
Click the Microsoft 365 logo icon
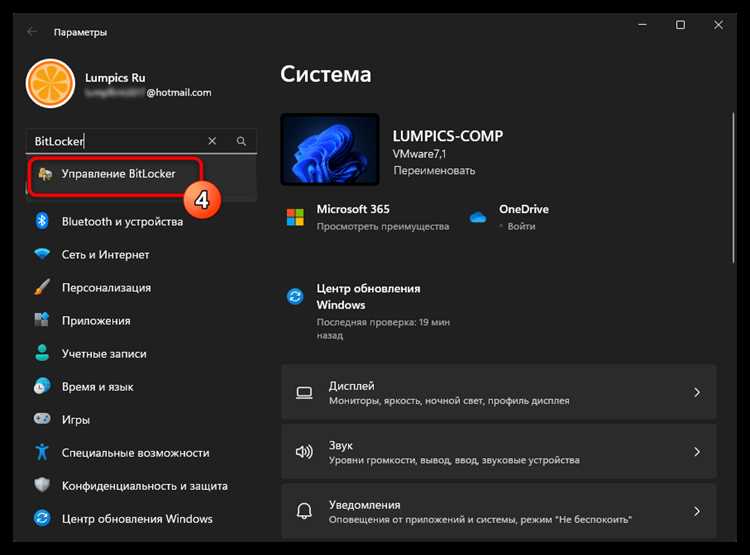point(295,217)
